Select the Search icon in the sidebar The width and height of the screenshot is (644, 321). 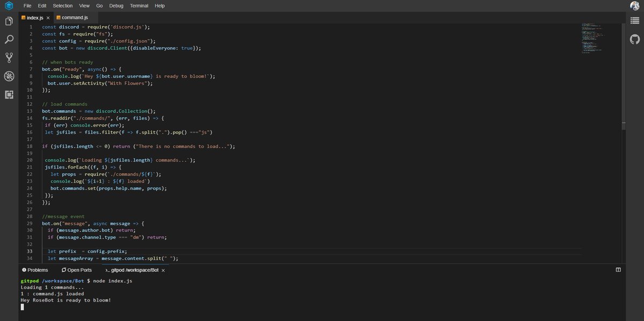tap(9, 39)
